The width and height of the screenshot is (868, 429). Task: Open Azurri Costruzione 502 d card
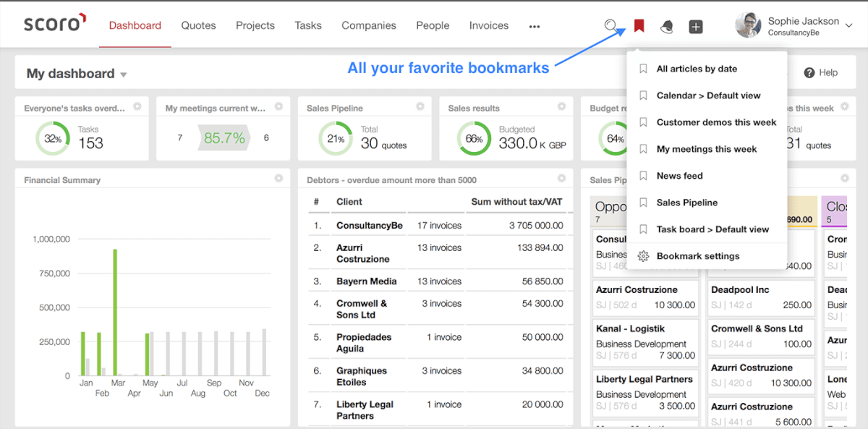(x=645, y=297)
